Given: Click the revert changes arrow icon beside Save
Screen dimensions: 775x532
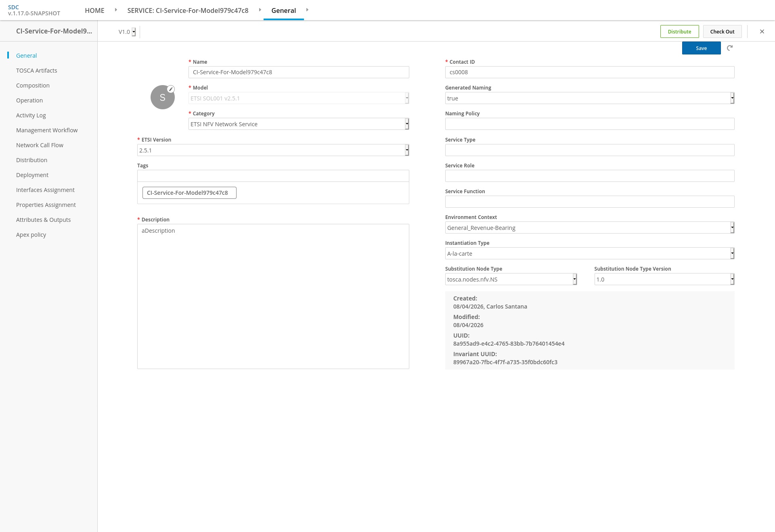Looking at the screenshot, I should click(730, 48).
